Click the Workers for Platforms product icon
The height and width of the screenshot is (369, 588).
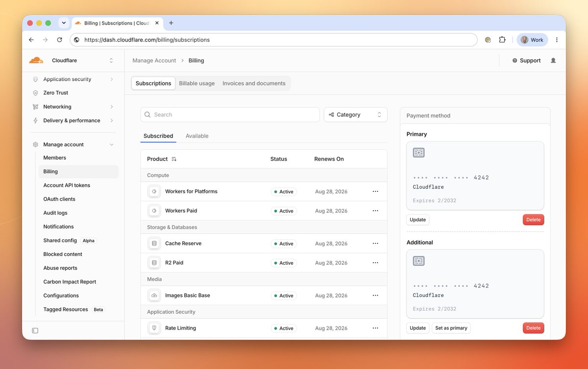point(154,191)
